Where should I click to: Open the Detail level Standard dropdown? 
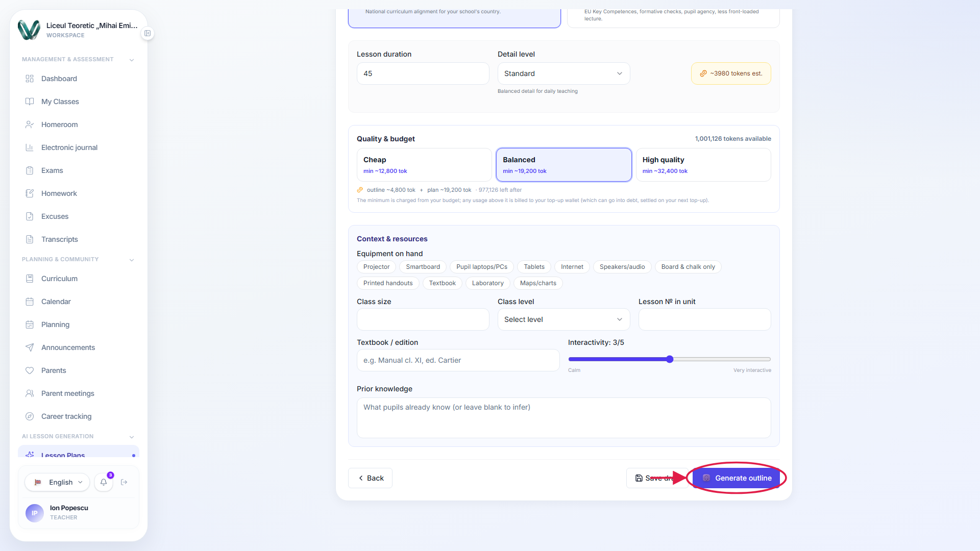pos(563,73)
